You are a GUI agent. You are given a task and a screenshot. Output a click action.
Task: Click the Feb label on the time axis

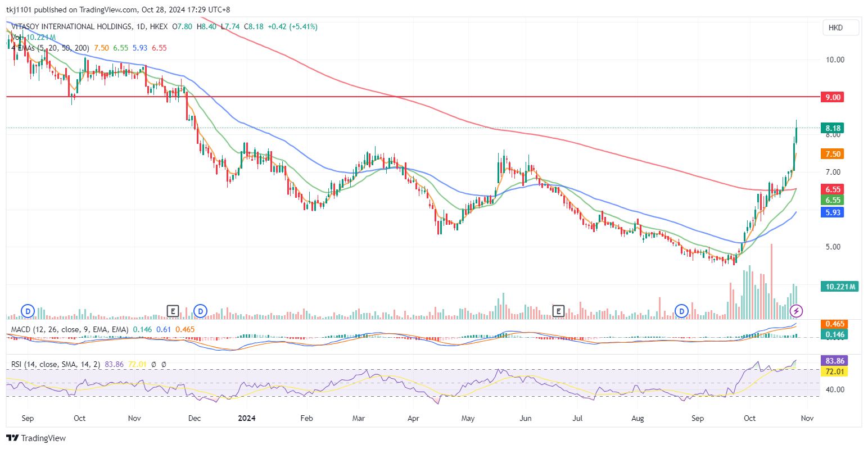point(306,418)
